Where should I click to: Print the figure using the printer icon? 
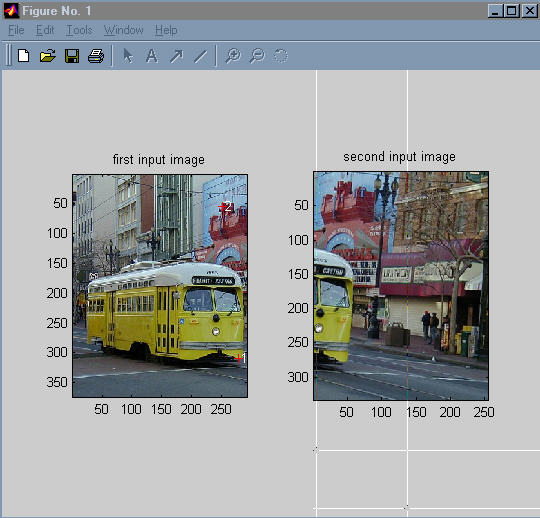pyautogui.click(x=96, y=56)
